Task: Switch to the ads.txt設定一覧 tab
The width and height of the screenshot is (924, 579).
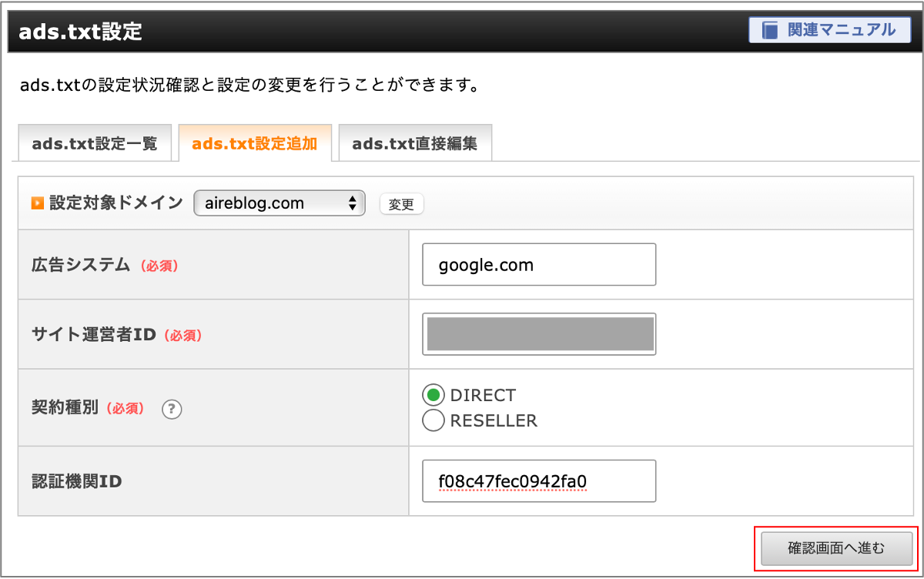Action: [x=95, y=142]
